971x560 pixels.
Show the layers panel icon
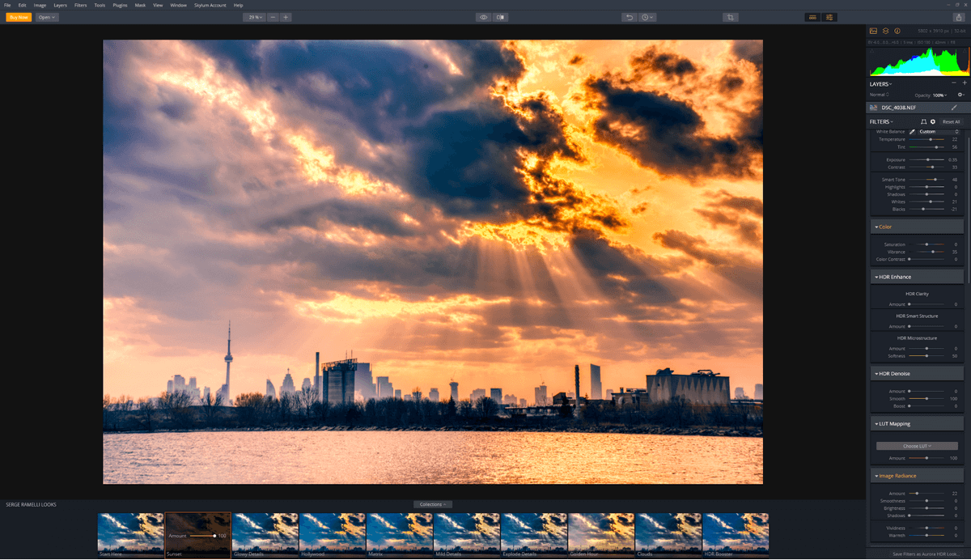pos(886,31)
